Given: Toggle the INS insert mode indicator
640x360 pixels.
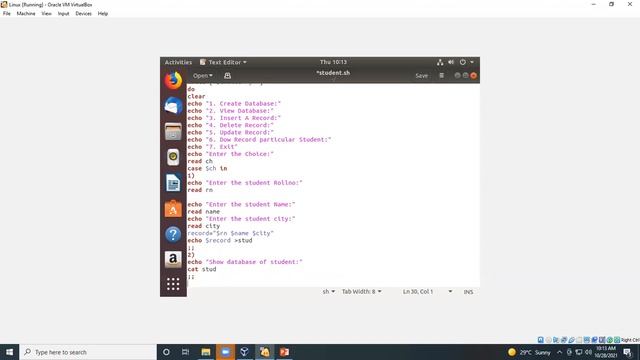Looking at the screenshot, I should coord(468,292).
